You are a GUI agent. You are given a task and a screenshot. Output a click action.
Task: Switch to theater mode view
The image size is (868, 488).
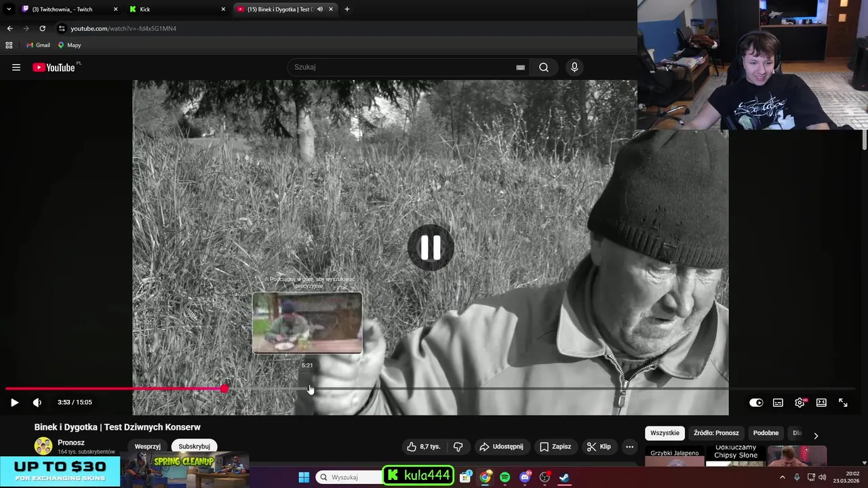pyautogui.click(x=821, y=403)
